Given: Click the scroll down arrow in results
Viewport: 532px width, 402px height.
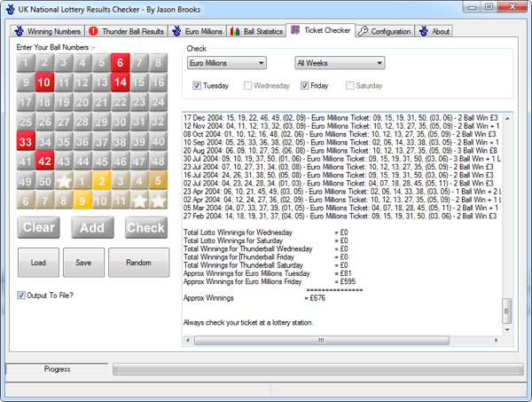Looking at the screenshot, I should [507, 330].
